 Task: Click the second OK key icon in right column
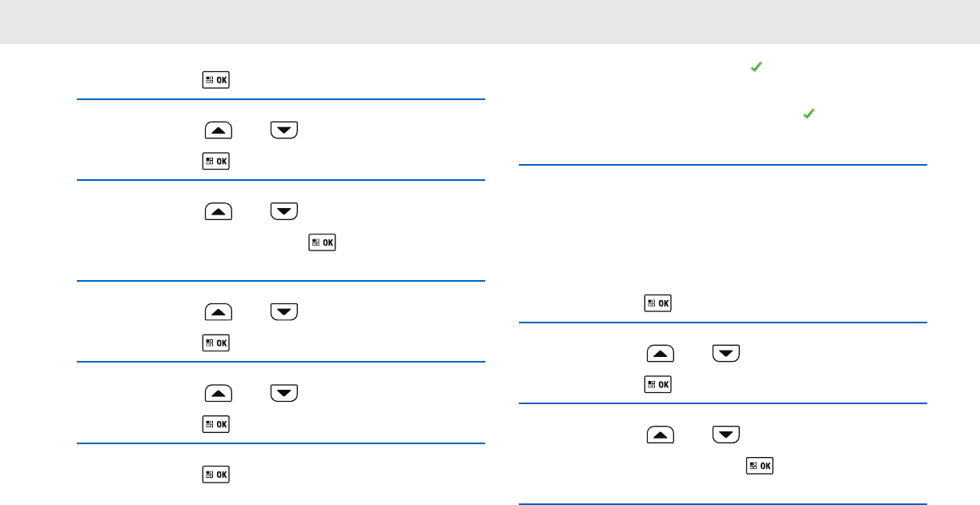click(657, 385)
